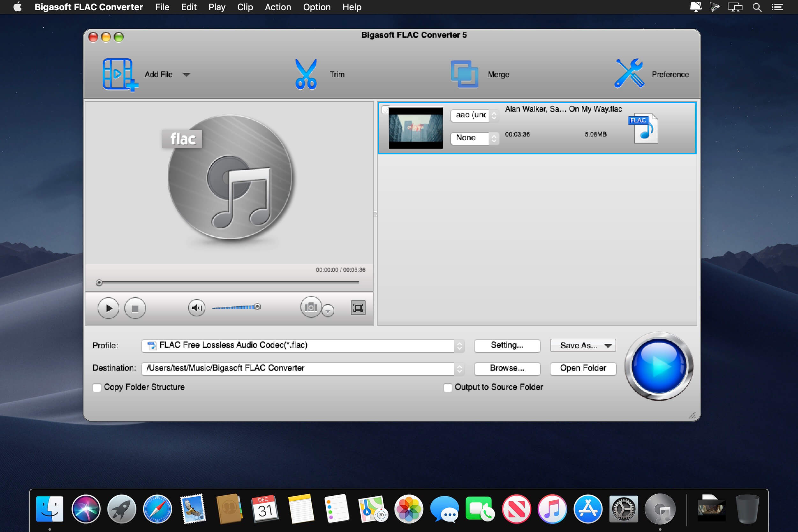Toggle the checkbox for On My Way.flac
The width and height of the screenshot is (798, 532).
[385, 110]
